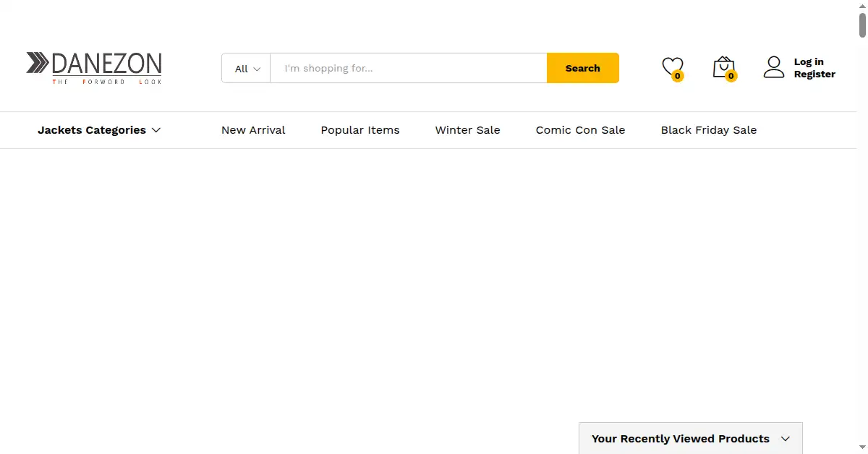Open the Black Friday Sale page
The width and height of the screenshot is (868, 454).
[x=709, y=130]
